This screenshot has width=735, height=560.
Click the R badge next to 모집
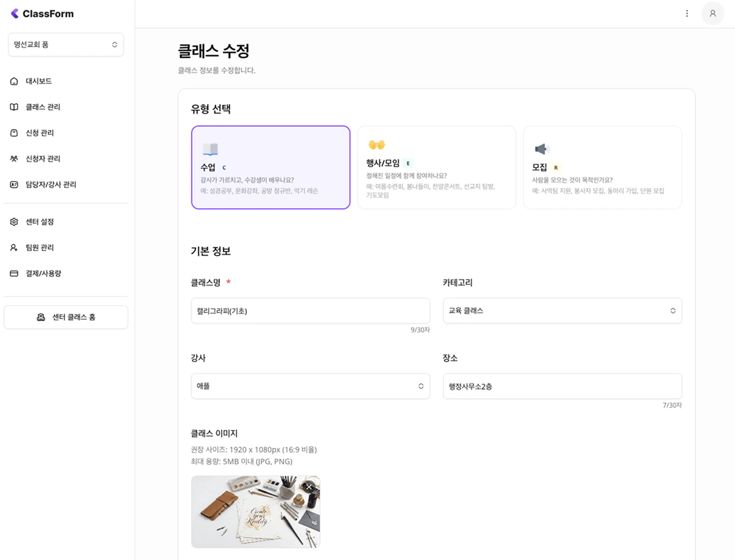pos(556,167)
